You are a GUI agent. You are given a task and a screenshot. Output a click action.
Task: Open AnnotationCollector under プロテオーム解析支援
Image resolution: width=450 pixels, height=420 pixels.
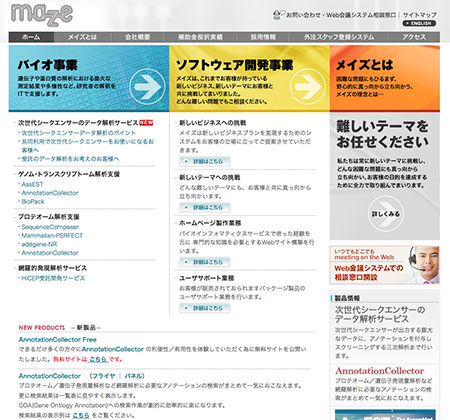point(50,253)
